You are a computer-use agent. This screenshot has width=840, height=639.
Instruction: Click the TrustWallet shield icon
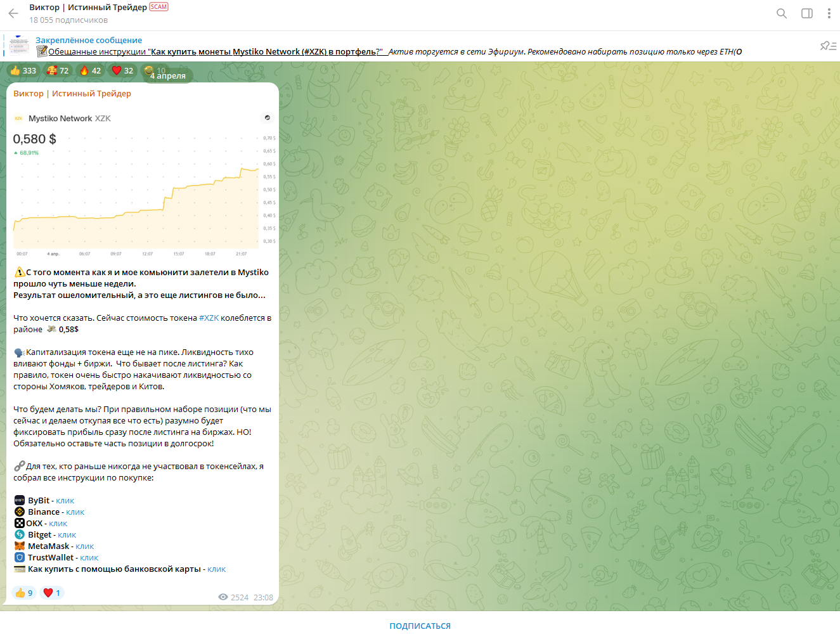tap(20, 557)
